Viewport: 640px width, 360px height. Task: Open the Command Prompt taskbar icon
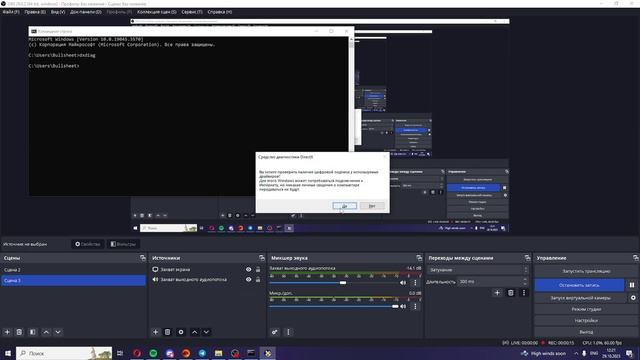[x=251, y=353]
